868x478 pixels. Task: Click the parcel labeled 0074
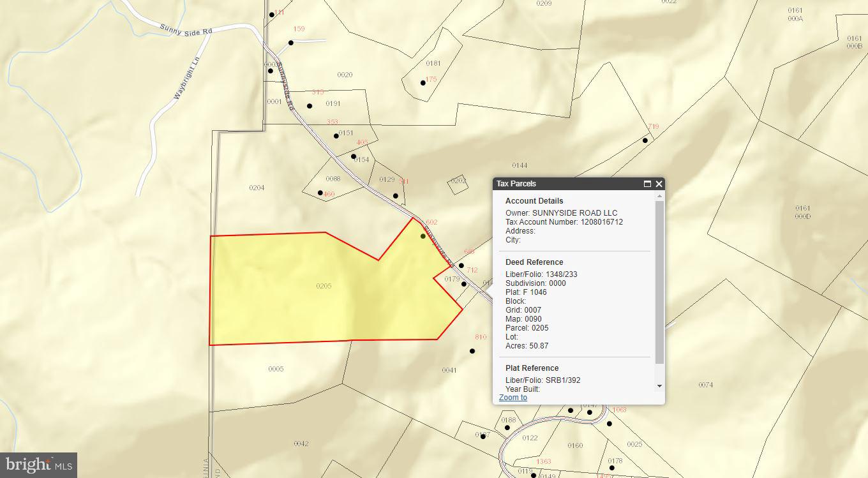tap(705, 385)
